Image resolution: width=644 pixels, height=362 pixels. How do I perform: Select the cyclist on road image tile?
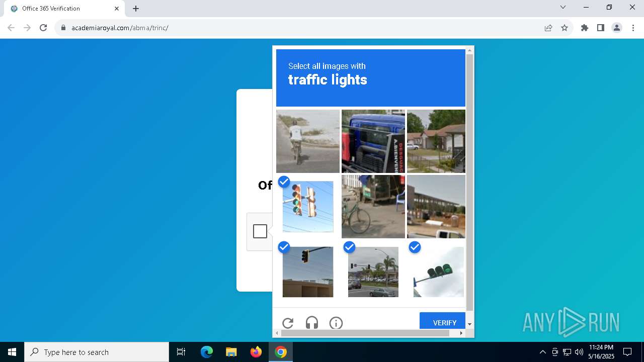click(308, 141)
